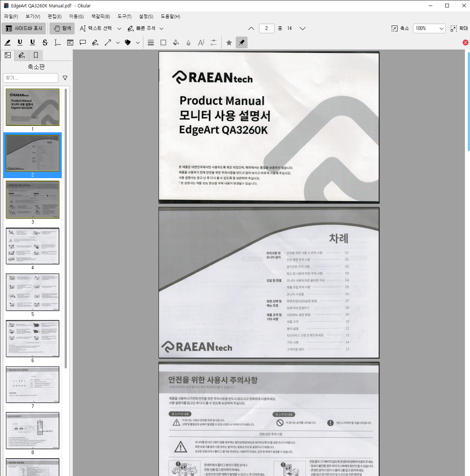The image size is (470, 476).
Task: Select the Stamp annotation tool
Action: click(x=128, y=42)
